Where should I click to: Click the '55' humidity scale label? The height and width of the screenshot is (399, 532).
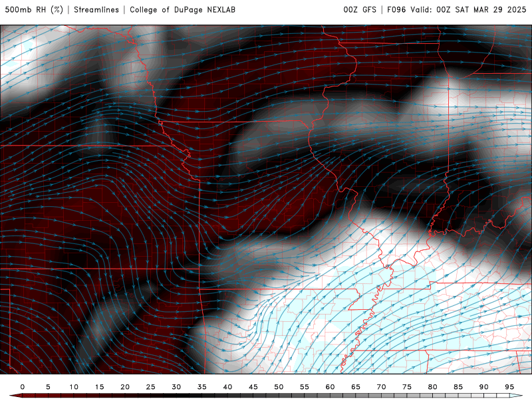pyautogui.click(x=305, y=387)
